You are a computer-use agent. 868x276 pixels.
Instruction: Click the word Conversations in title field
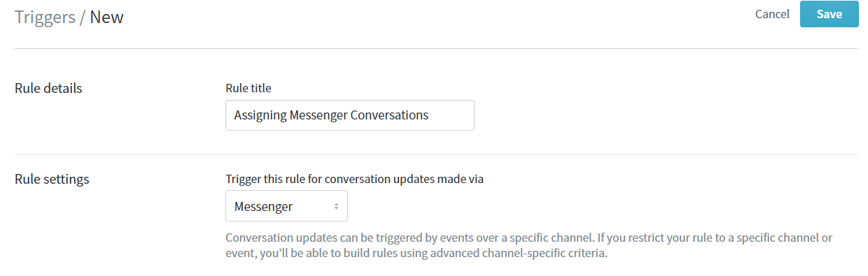click(388, 115)
